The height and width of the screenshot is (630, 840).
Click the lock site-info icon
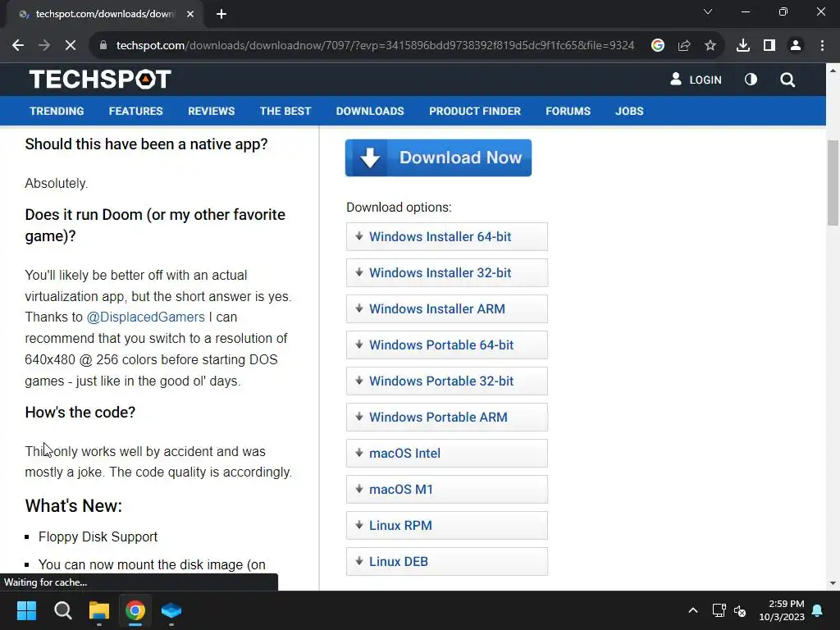pos(103,46)
